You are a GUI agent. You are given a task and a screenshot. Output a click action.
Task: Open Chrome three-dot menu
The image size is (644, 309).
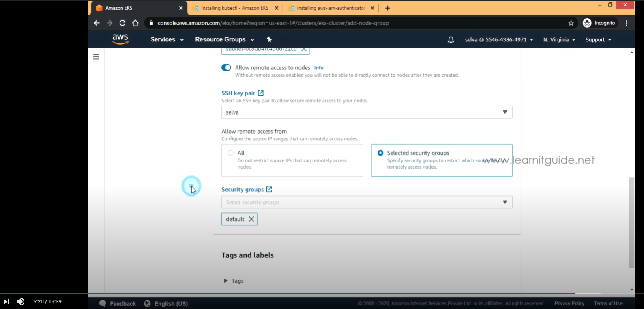tap(627, 23)
